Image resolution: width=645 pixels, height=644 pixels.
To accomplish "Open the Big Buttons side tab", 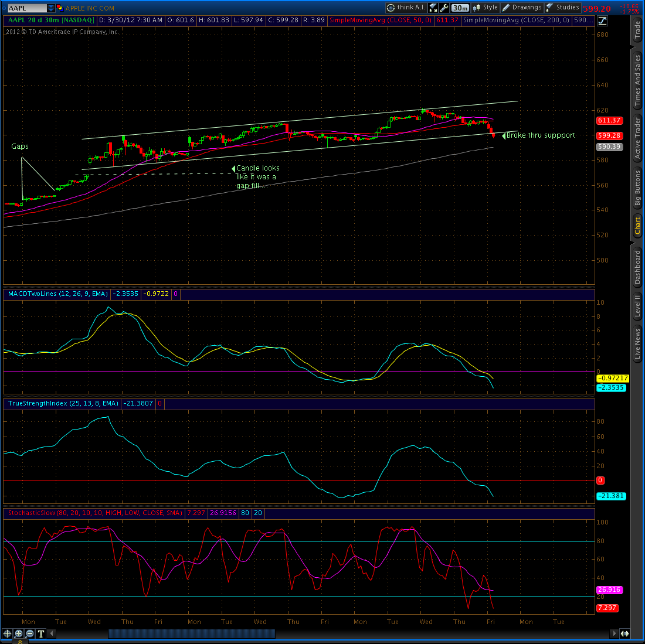I will pos(637,188).
